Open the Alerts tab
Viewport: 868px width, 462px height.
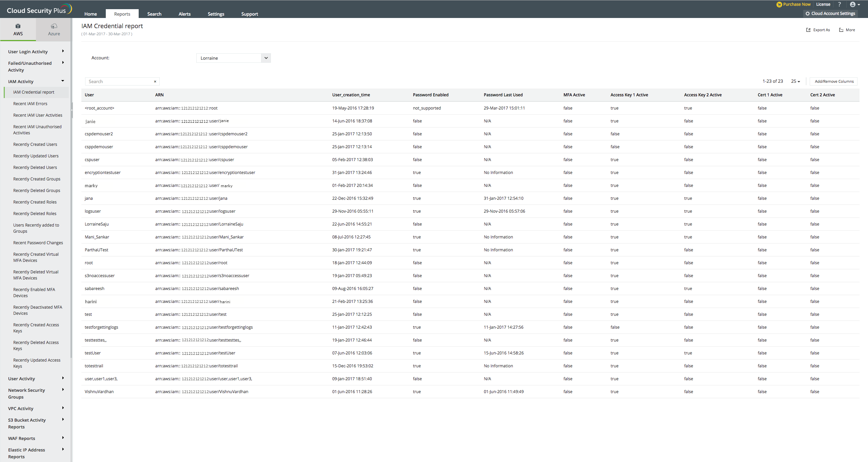pyautogui.click(x=184, y=14)
